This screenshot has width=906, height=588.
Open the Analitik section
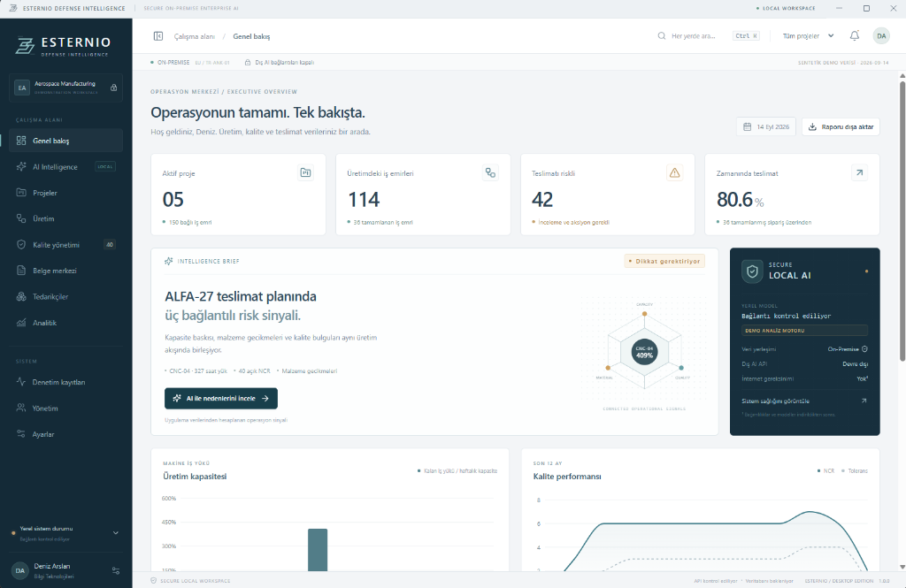pos(65,323)
